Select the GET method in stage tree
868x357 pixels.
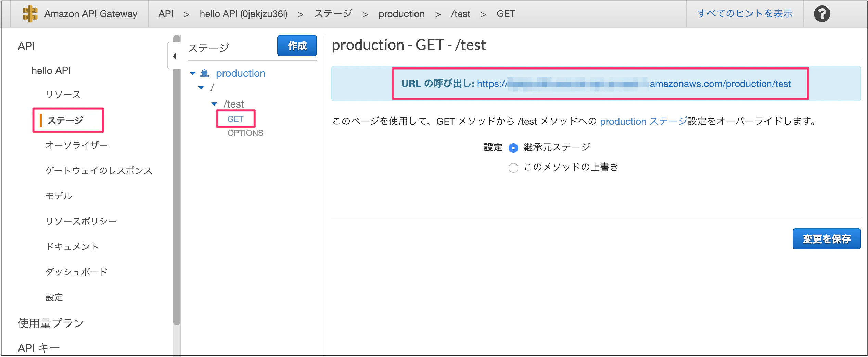(x=235, y=119)
